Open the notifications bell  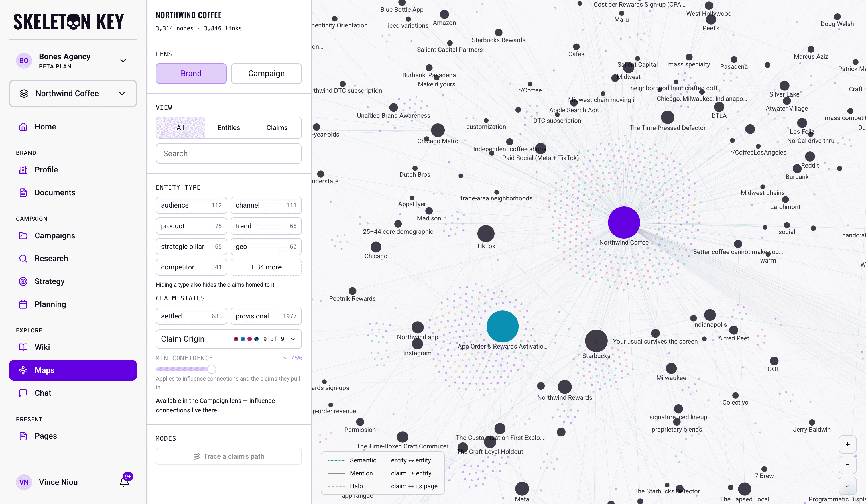(x=124, y=482)
